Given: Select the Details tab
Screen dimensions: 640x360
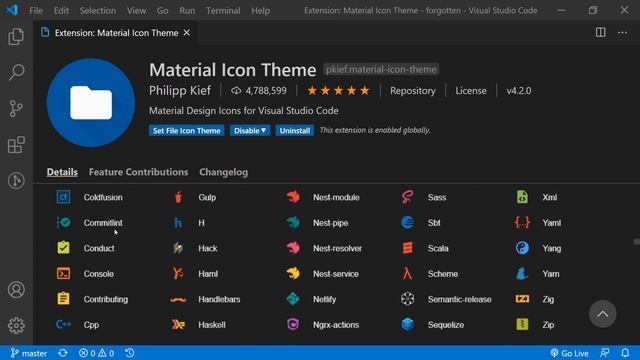Looking at the screenshot, I should 62,172.
